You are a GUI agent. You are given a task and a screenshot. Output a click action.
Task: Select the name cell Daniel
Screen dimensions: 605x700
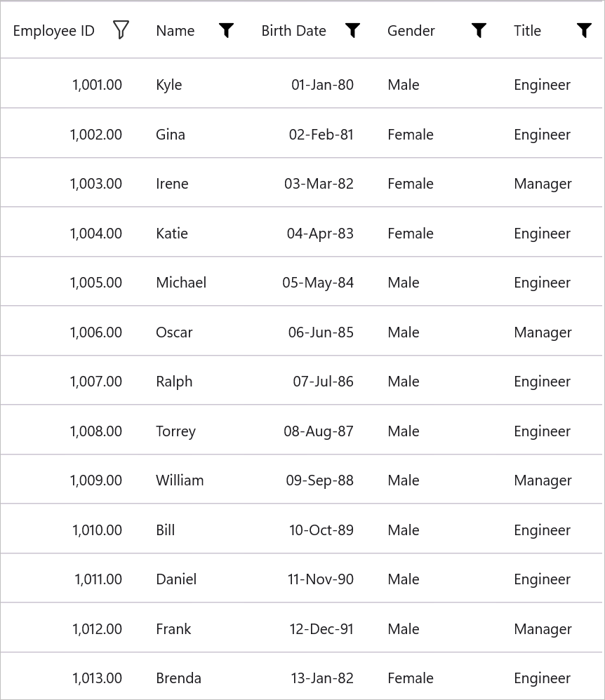176,579
